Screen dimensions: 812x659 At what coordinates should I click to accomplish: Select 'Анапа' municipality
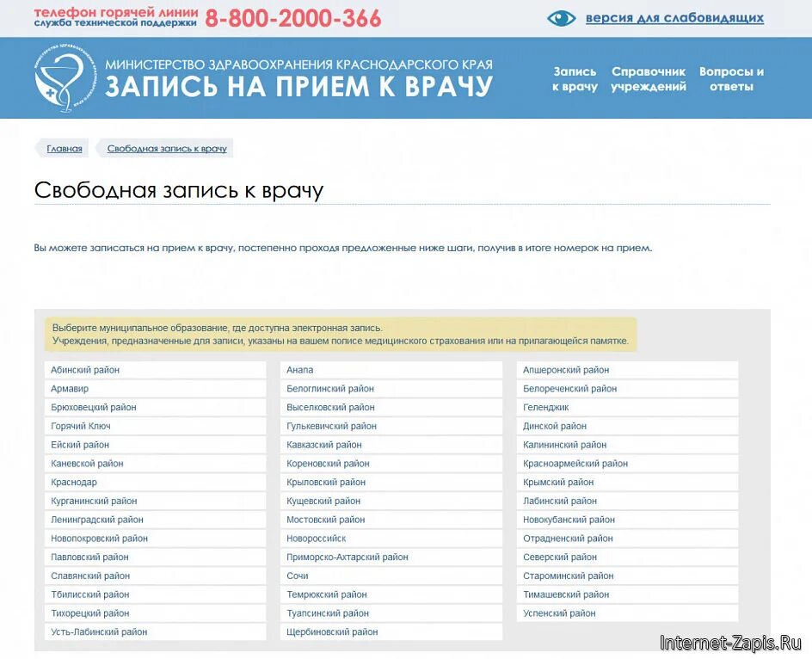pyautogui.click(x=391, y=370)
